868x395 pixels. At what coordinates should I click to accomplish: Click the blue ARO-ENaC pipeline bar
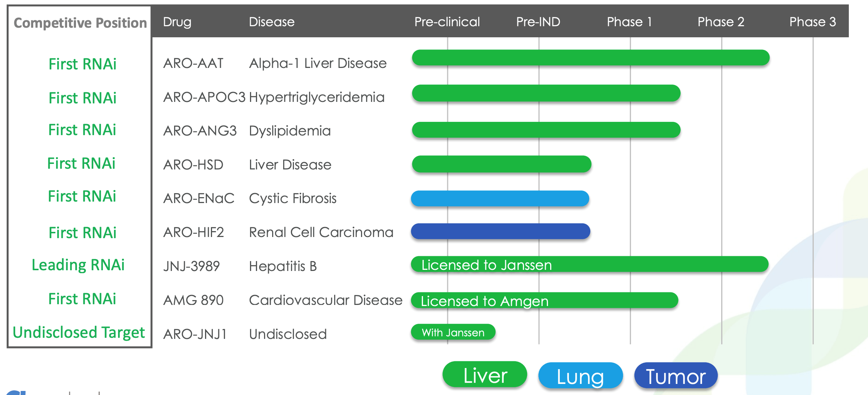pos(500,199)
